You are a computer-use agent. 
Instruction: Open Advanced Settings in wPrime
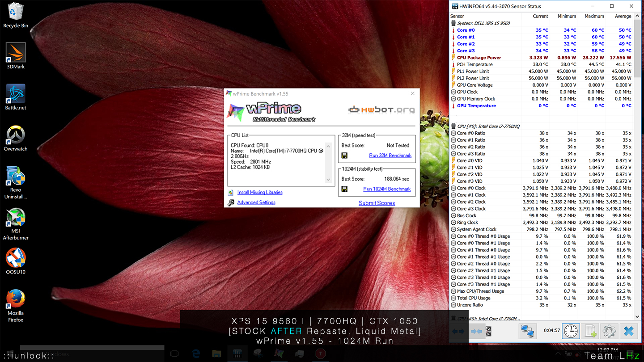click(256, 202)
